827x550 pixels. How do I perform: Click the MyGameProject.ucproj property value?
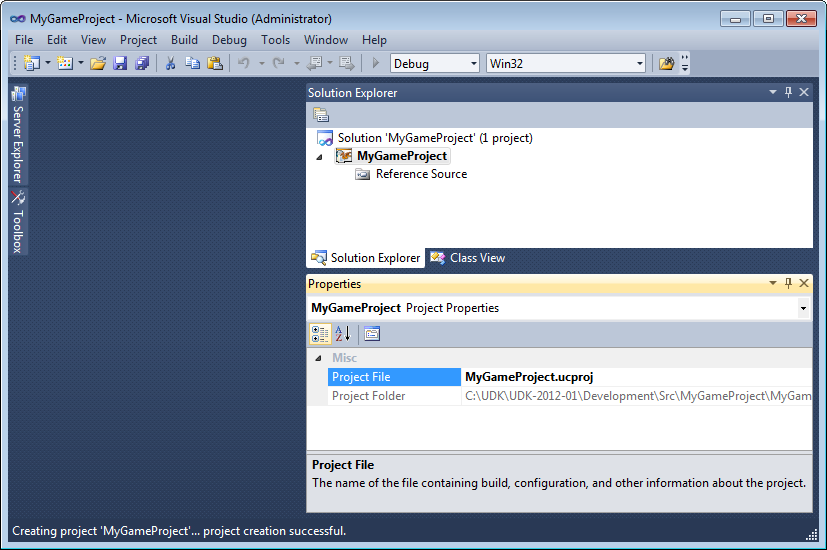(x=529, y=377)
